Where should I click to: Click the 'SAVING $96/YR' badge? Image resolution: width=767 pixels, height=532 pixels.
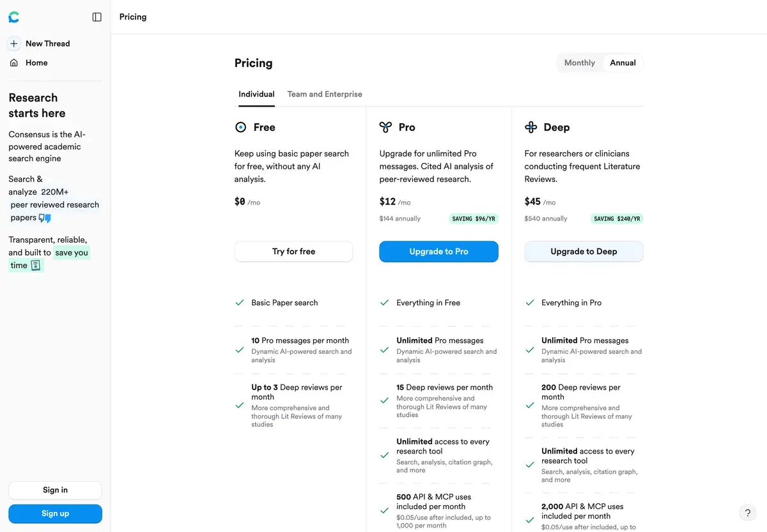click(474, 218)
